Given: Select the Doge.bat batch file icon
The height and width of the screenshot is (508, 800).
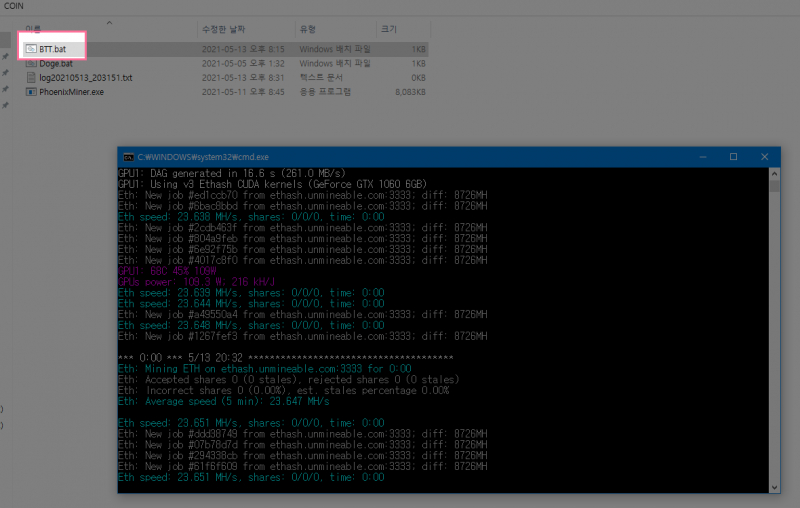Looking at the screenshot, I should pyautogui.click(x=31, y=62).
